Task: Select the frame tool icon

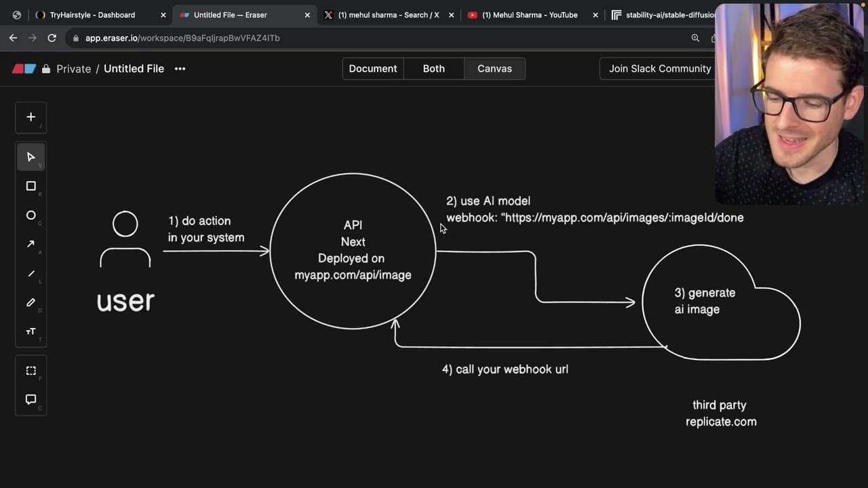Action: [31, 371]
